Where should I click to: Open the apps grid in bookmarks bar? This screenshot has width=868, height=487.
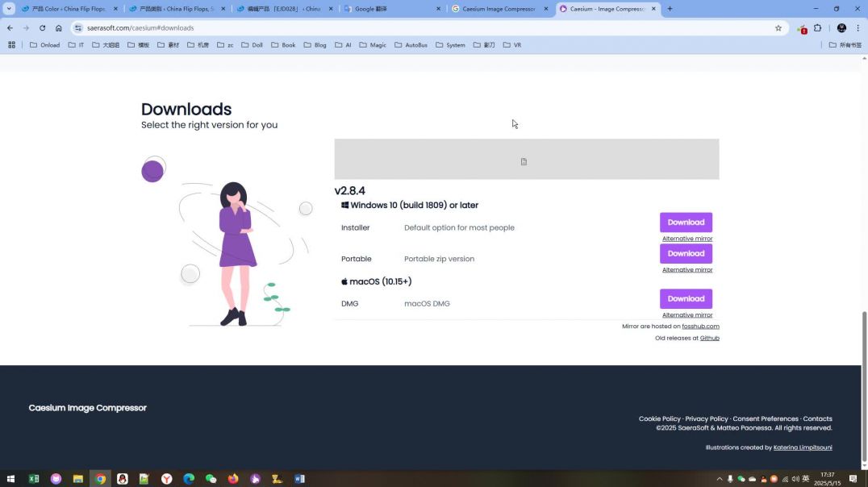[11, 45]
